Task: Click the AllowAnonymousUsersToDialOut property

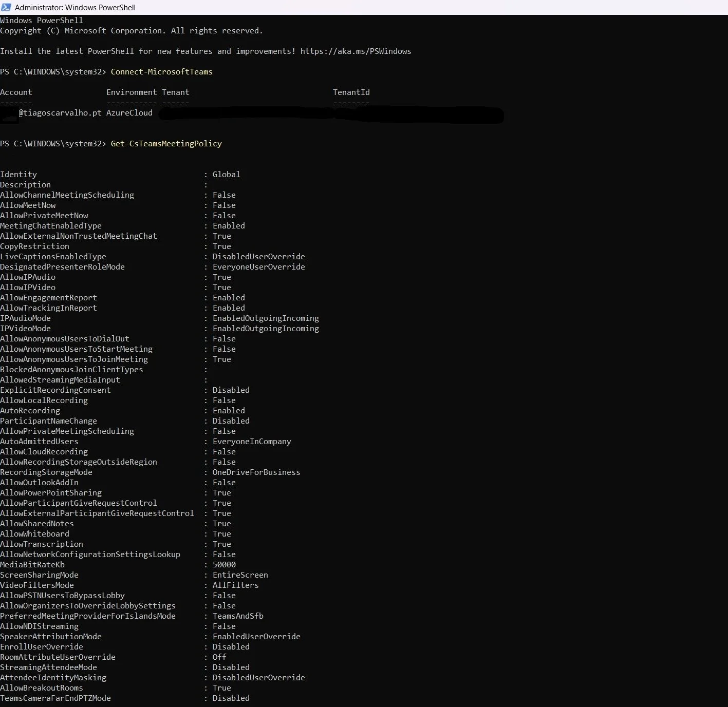Action: click(x=65, y=339)
